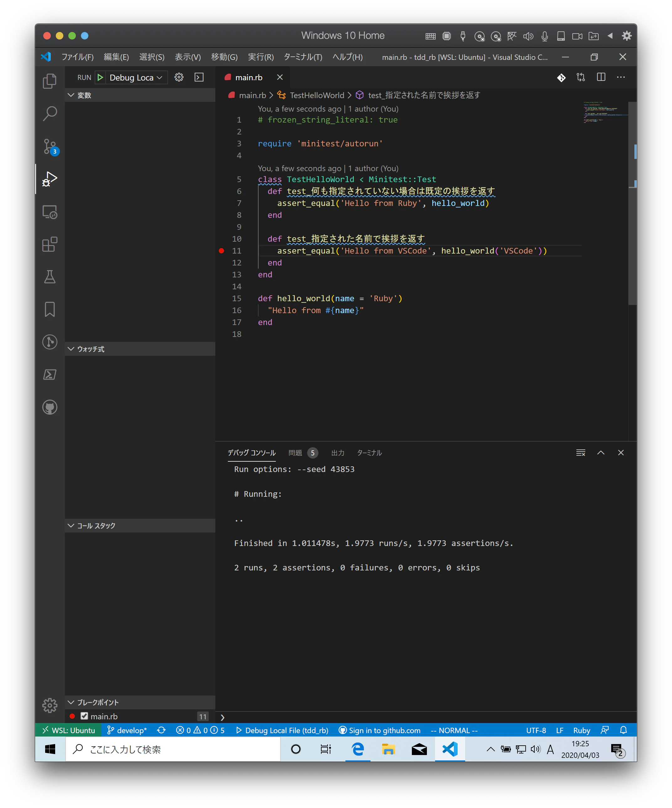Open debug console via RUN header icon
This screenshot has height=808, width=672.
[x=199, y=77]
